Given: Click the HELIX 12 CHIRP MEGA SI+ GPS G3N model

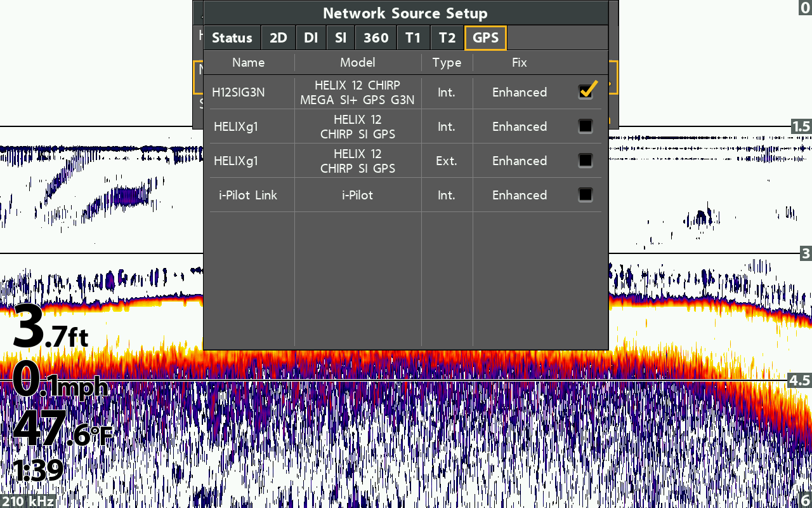Looking at the screenshot, I should point(358,92).
